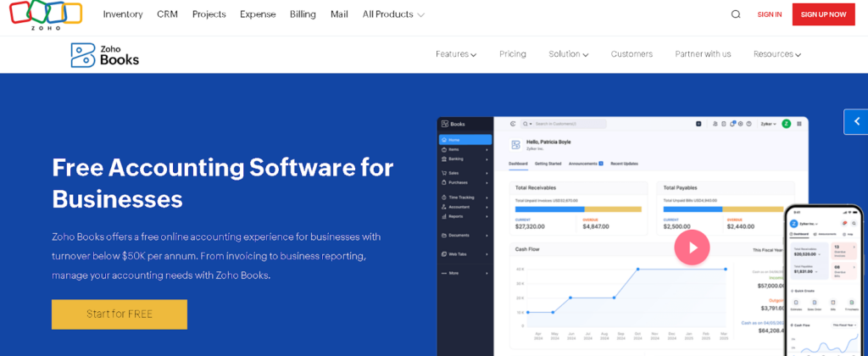The height and width of the screenshot is (356, 868).
Task: Click the apps grid icon in the preview header
Action: [x=798, y=124]
